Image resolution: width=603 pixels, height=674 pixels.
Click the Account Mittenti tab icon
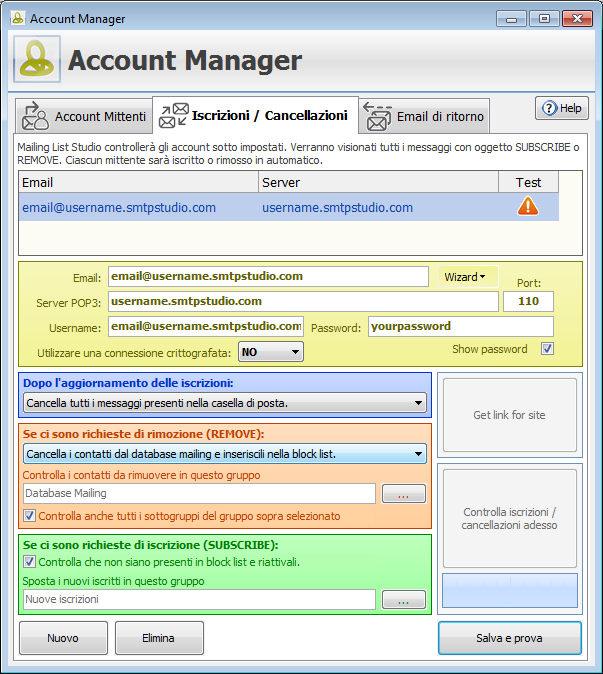[35, 116]
